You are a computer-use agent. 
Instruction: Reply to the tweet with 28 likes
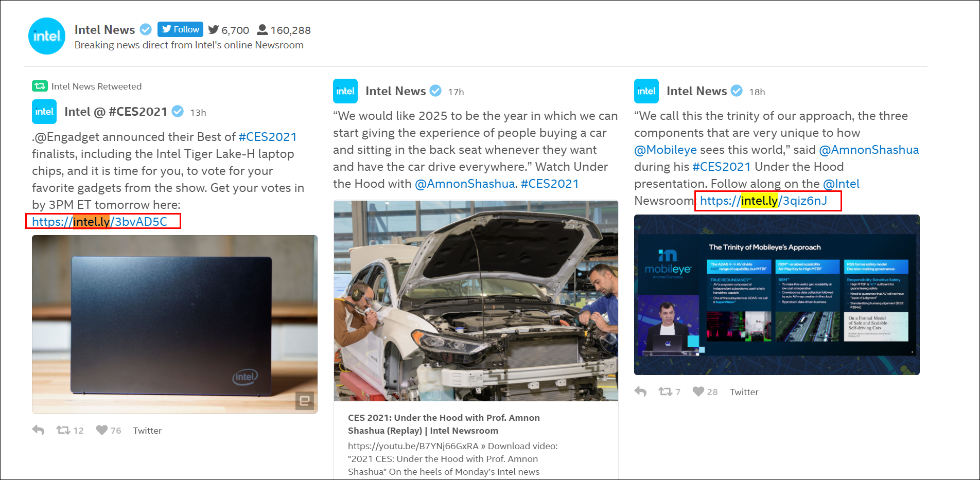pos(640,392)
